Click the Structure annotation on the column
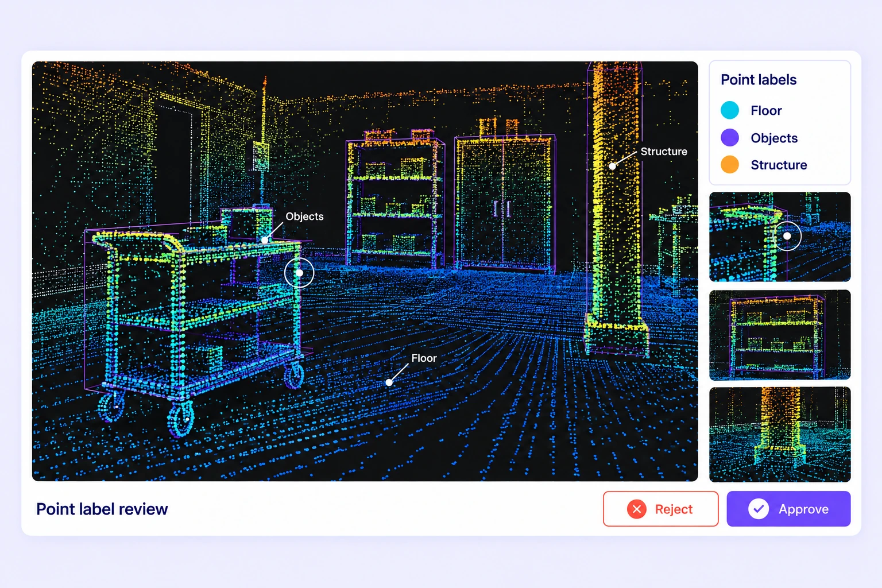This screenshot has height=588, width=882. 664,152
